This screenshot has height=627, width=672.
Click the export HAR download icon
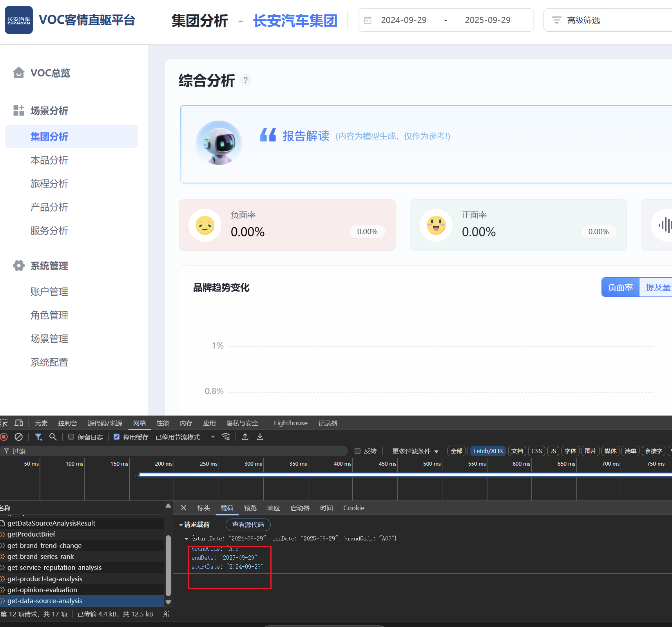(260, 437)
